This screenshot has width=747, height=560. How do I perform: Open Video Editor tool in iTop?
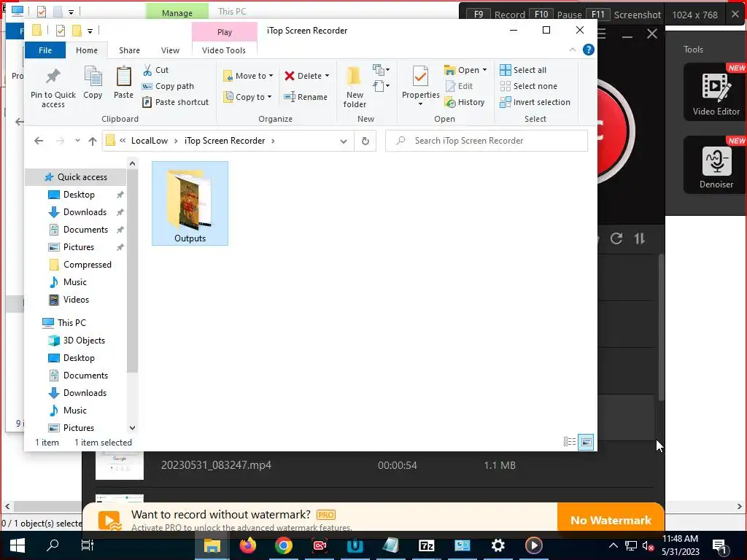pyautogui.click(x=716, y=93)
